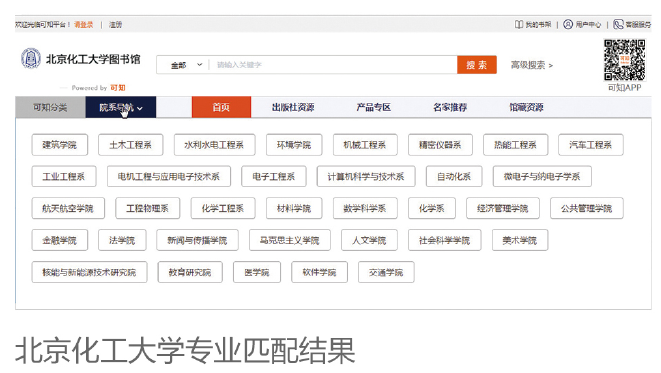The image size is (661, 373).
Task: Open the 出版社资源 tab
Action: click(293, 107)
